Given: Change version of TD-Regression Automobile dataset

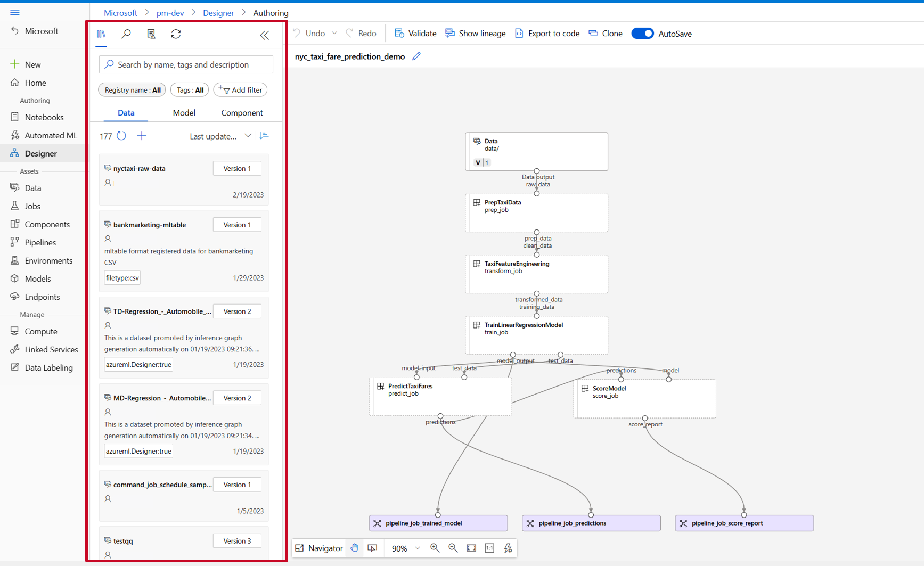Looking at the screenshot, I should [237, 311].
